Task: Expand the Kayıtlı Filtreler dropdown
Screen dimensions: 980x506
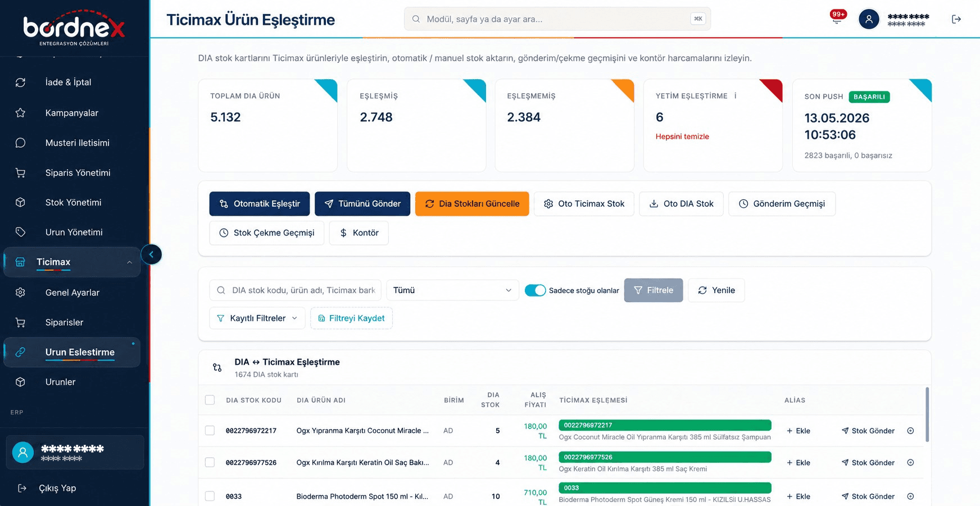Action: (257, 318)
